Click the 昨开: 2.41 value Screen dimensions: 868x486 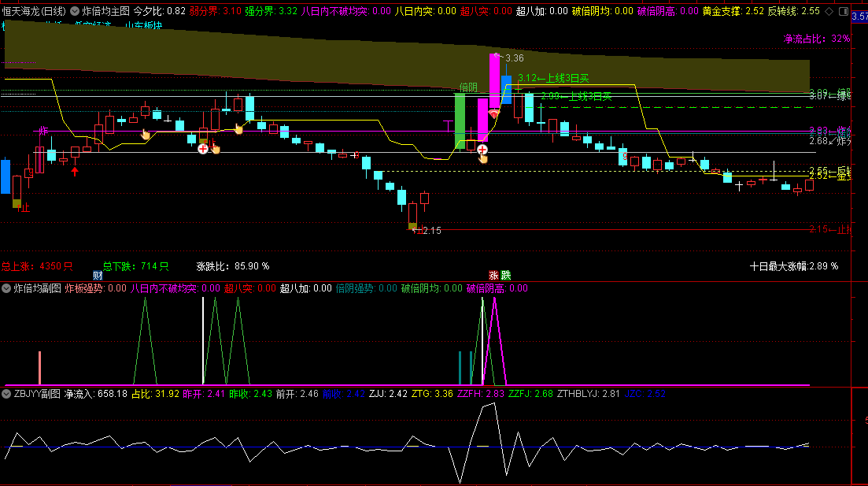(x=204, y=394)
